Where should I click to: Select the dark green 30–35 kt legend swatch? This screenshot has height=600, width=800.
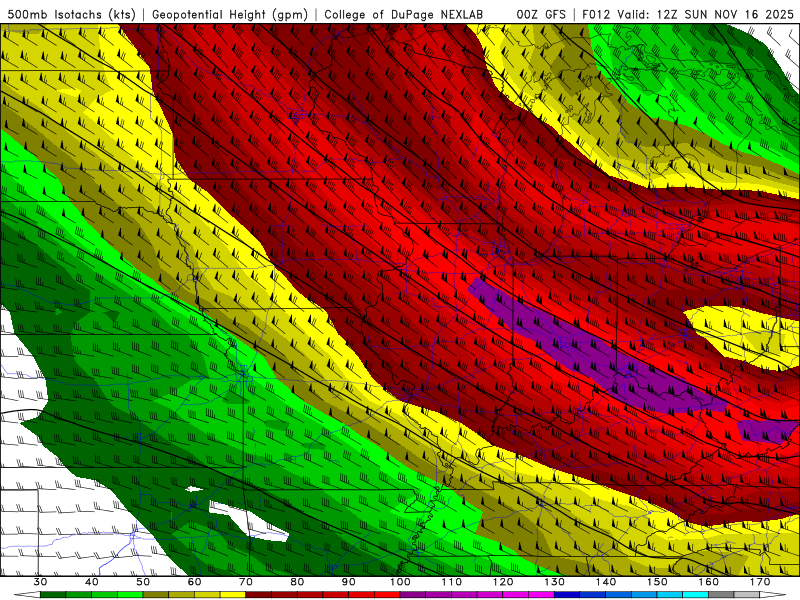[x=53, y=595]
